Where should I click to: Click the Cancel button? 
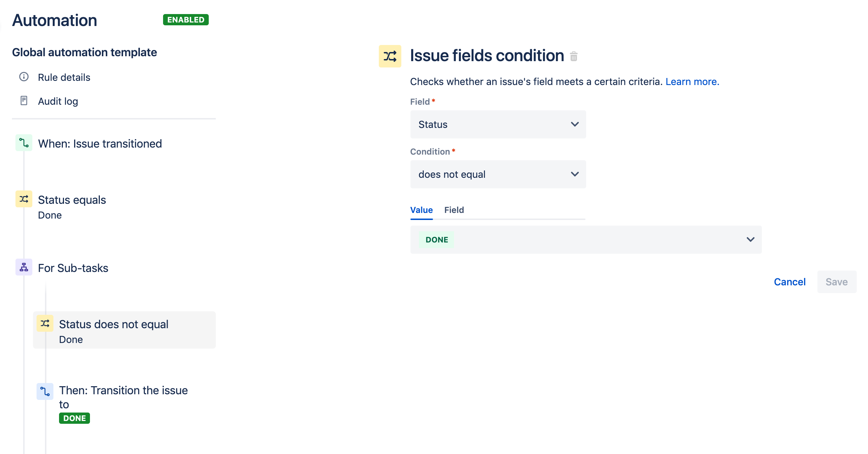pos(790,282)
